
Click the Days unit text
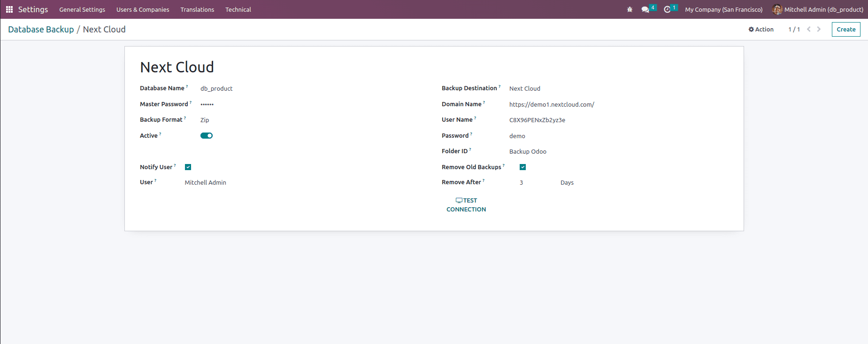(x=567, y=183)
